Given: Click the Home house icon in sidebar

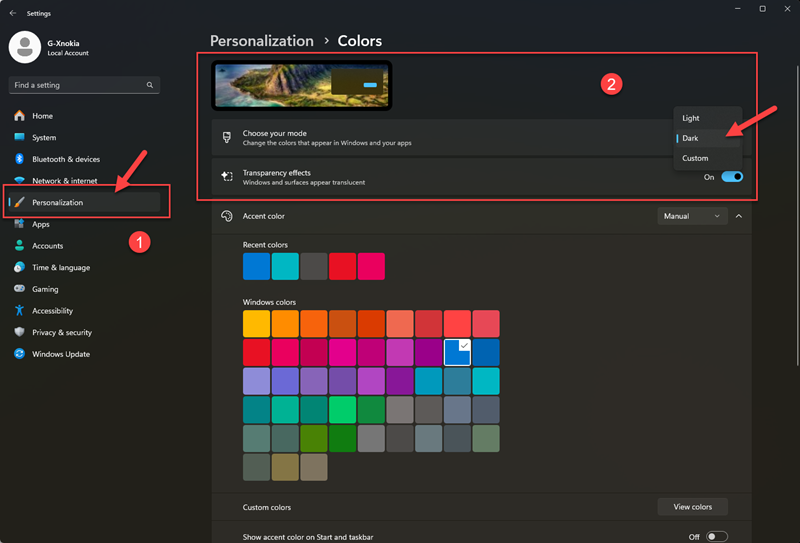Looking at the screenshot, I should 19,116.
